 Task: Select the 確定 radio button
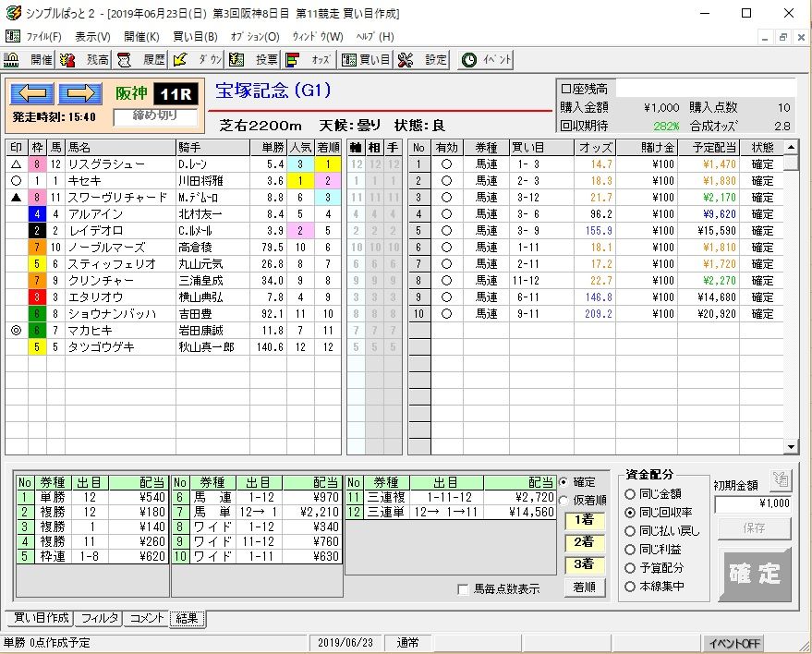pyautogui.click(x=564, y=482)
